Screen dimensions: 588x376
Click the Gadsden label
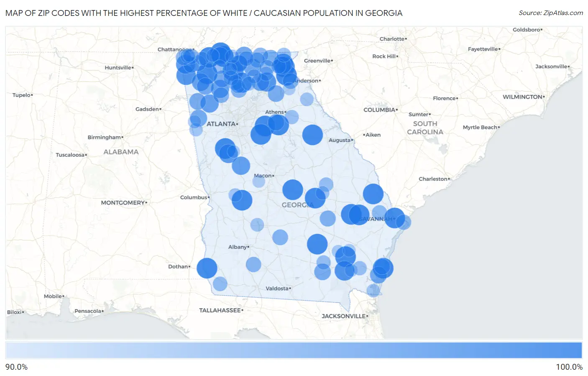click(x=147, y=109)
